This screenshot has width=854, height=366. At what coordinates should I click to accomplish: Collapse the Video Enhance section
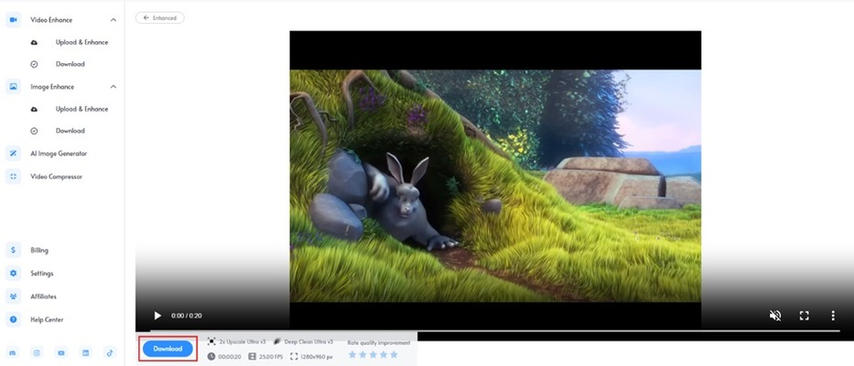[x=113, y=20]
